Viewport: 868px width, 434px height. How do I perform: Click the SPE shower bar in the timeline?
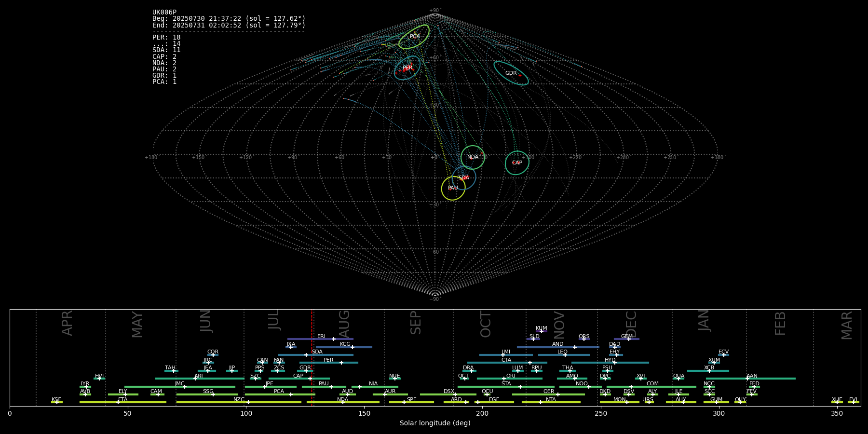[411, 402]
